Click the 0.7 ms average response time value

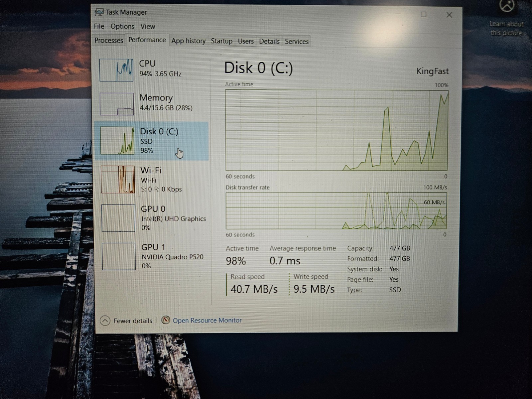285,261
